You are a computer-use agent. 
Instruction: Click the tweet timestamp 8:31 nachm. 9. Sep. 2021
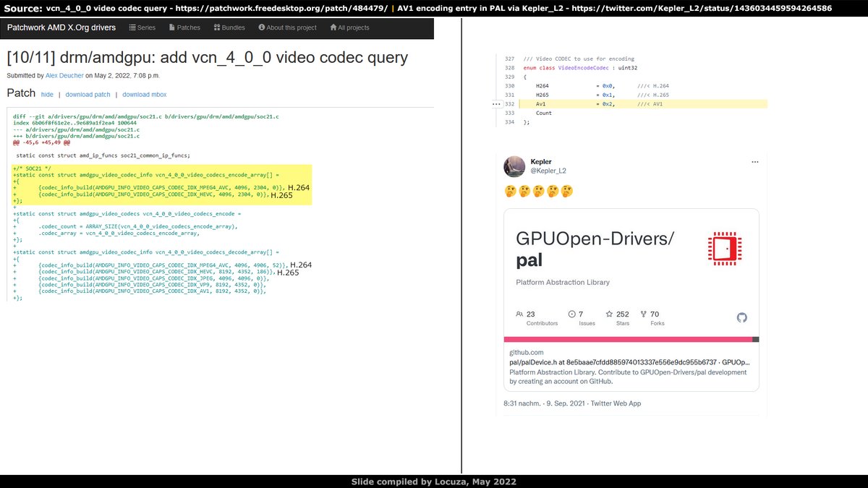pyautogui.click(x=545, y=403)
